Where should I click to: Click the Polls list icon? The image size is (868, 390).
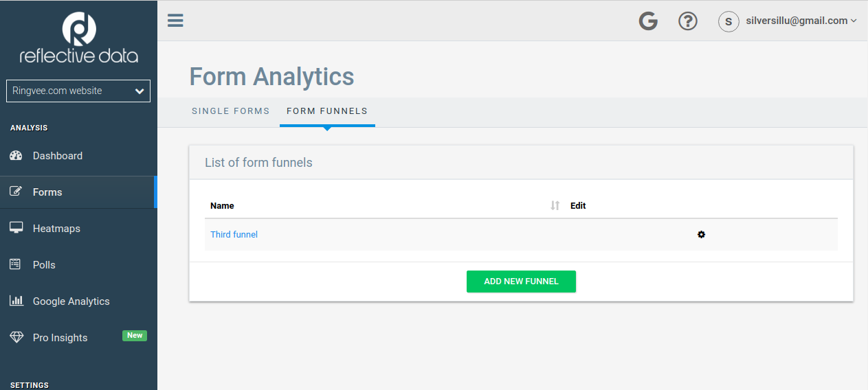(x=15, y=264)
